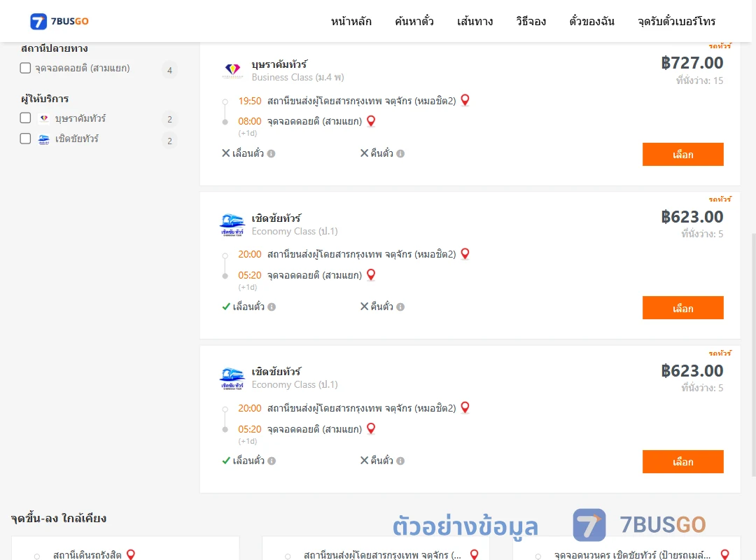Open จุดรับตั๋วเบอร์โทร menu item
756x560 pixels.
(x=676, y=21)
